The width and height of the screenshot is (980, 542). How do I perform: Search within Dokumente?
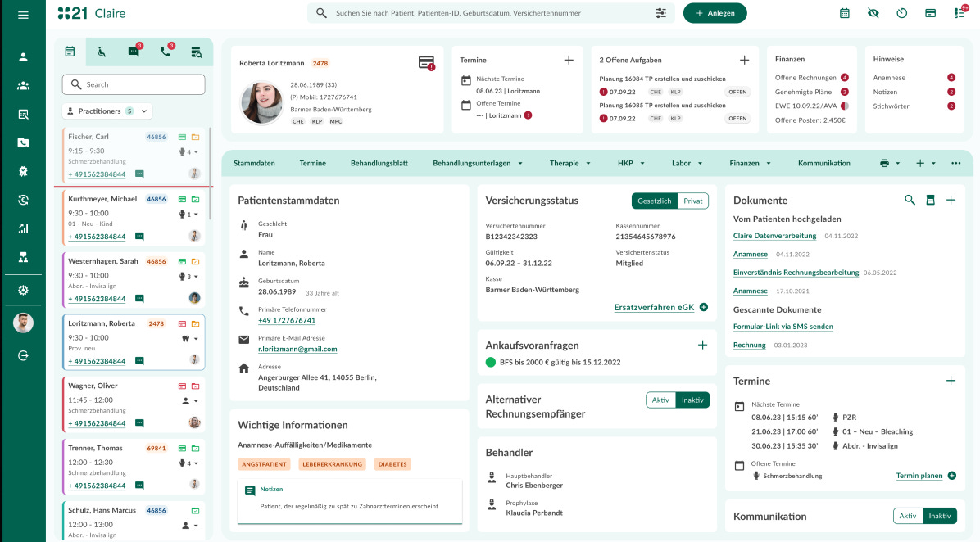coord(910,200)
